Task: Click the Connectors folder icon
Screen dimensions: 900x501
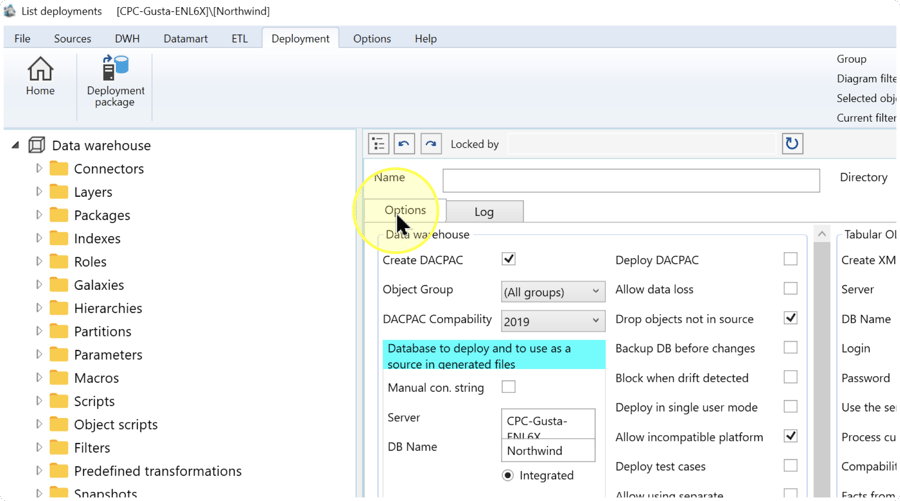Action: pos(59,168)
